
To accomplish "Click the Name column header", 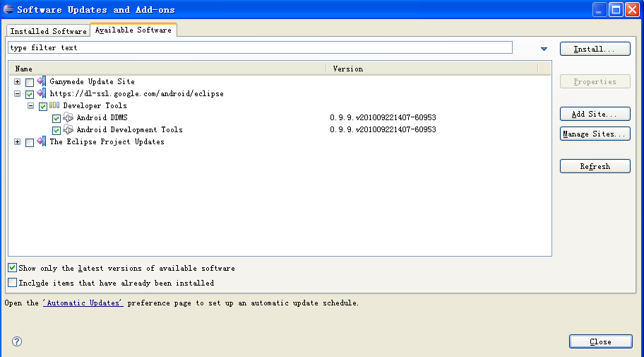I will 167,69.
